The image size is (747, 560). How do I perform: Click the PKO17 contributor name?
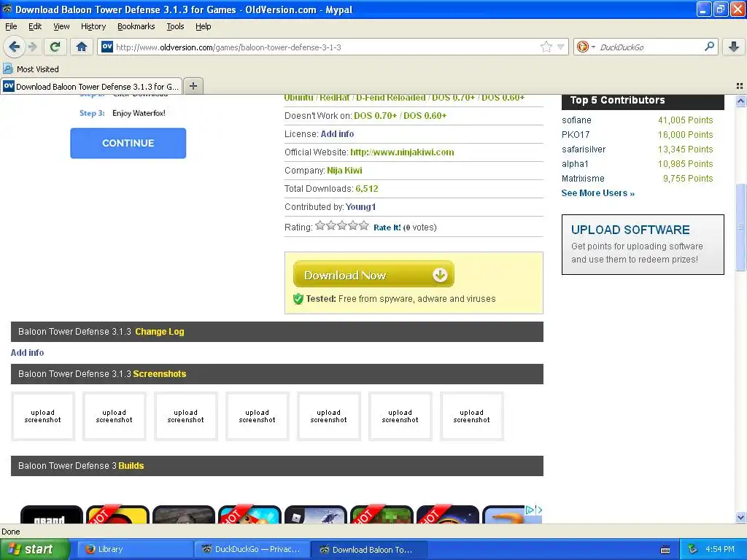coord(576,135)
